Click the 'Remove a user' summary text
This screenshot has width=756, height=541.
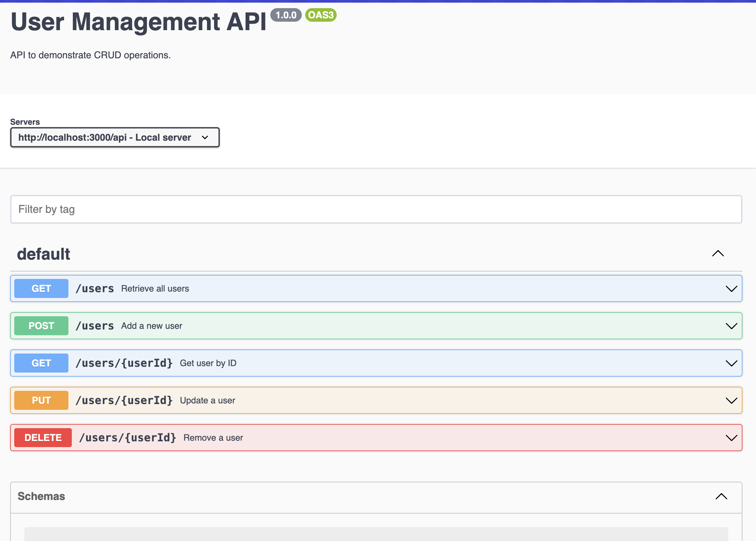213,438
